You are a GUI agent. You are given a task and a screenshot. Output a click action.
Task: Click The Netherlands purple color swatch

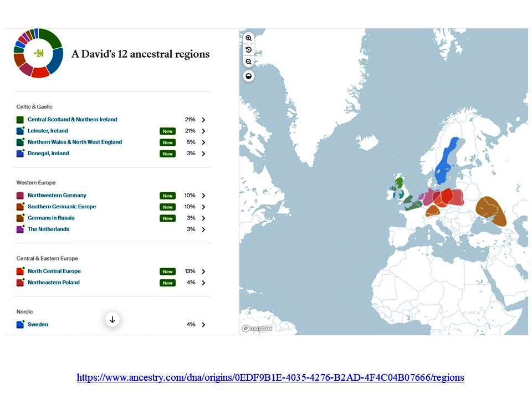20,229
